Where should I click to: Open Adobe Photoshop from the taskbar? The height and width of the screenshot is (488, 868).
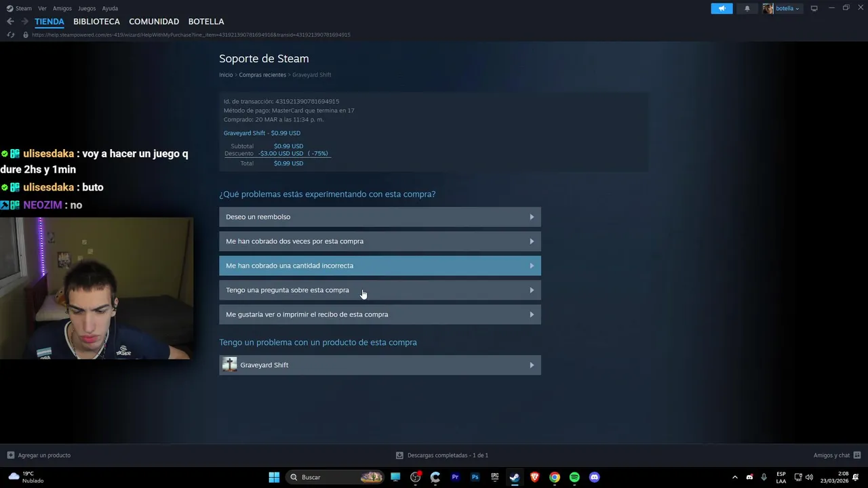475,477
